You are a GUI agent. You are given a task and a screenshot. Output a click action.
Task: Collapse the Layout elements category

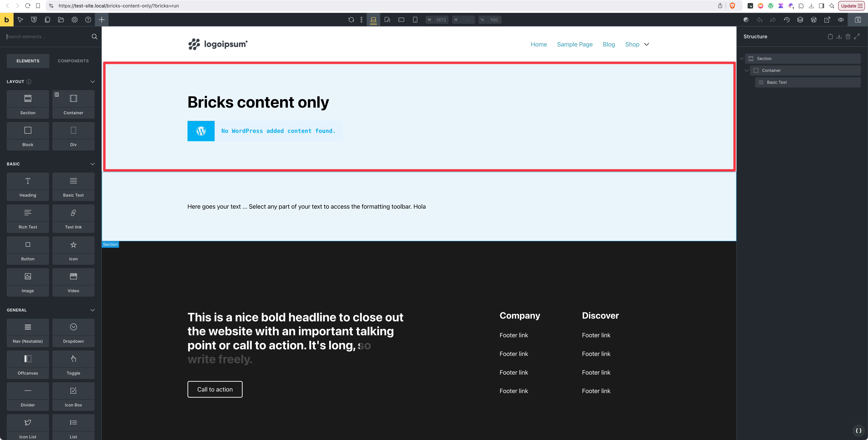click(x=93, y=81)
